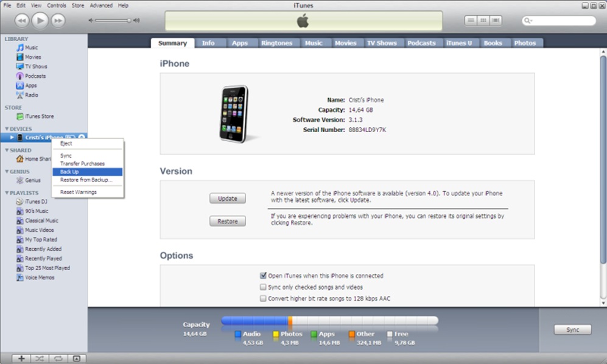Viewport: 607px width, 364px height.
Task: Collapse the Devices section
Action: tap(7, 128)
